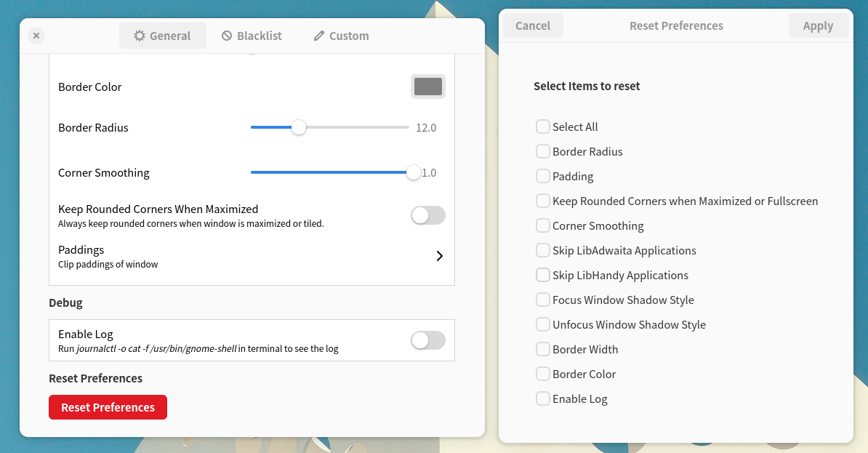Close the preferences window
This screenshot has height=453, width=868.
[x=36, y=36]
